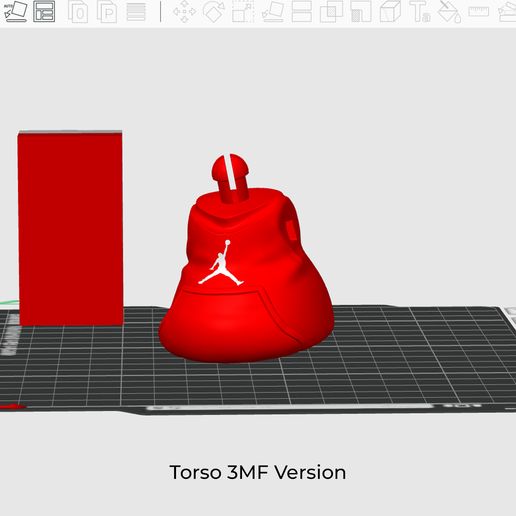This screenshot has height=516, width=516.
Task: Choose Split to Parts icon
Action: [x=107, y=11]
